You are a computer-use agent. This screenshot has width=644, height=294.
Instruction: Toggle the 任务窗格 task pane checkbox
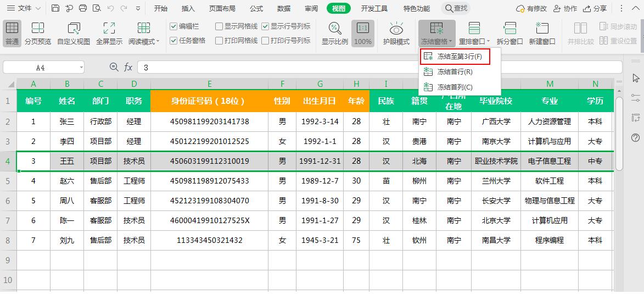[x=173, y=41]
